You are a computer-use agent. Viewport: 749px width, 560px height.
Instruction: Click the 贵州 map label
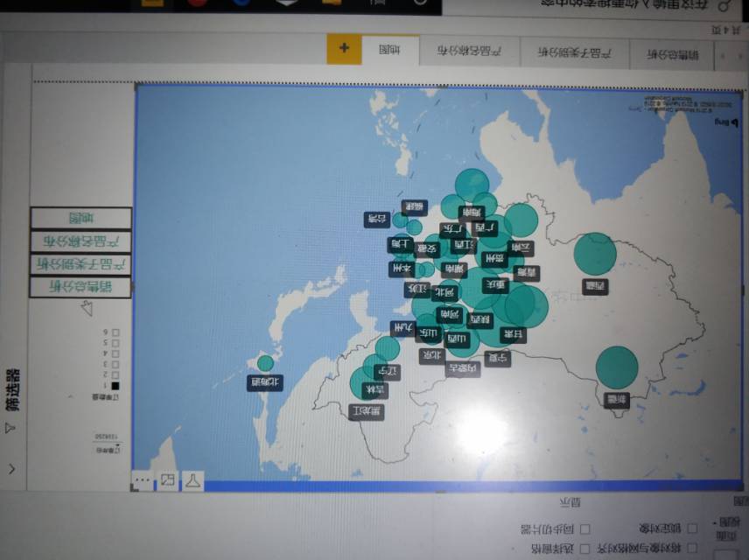click(493, 260)
